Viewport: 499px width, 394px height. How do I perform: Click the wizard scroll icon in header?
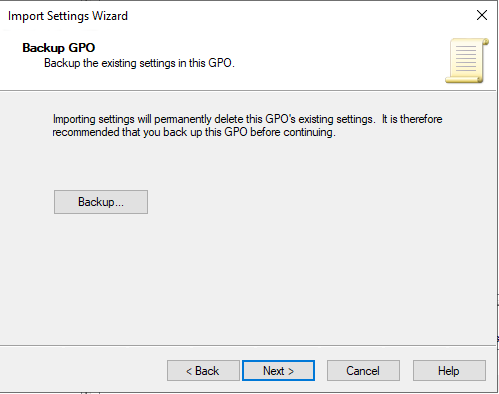pos(467,60)
